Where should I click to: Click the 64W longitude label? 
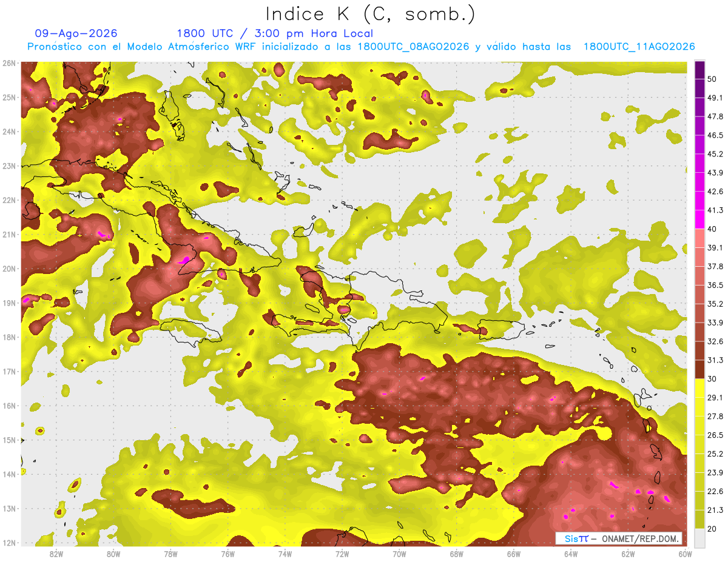point(571,554)
